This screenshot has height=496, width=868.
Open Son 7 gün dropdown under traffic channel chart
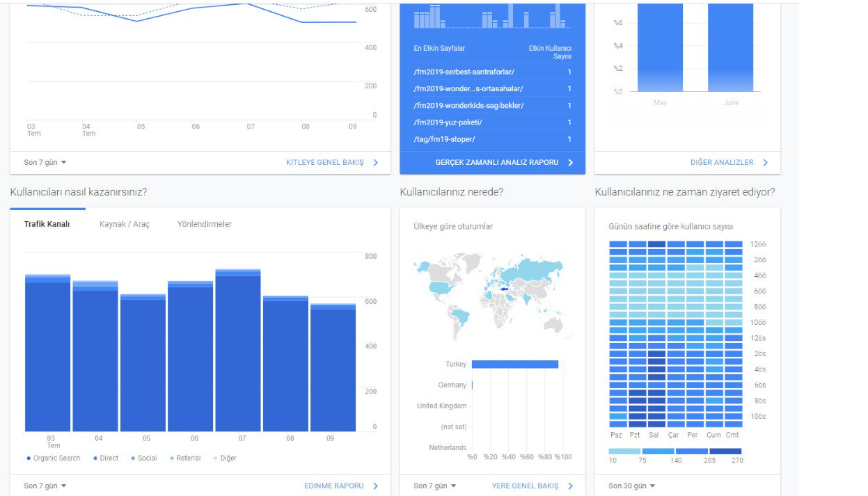45,486
